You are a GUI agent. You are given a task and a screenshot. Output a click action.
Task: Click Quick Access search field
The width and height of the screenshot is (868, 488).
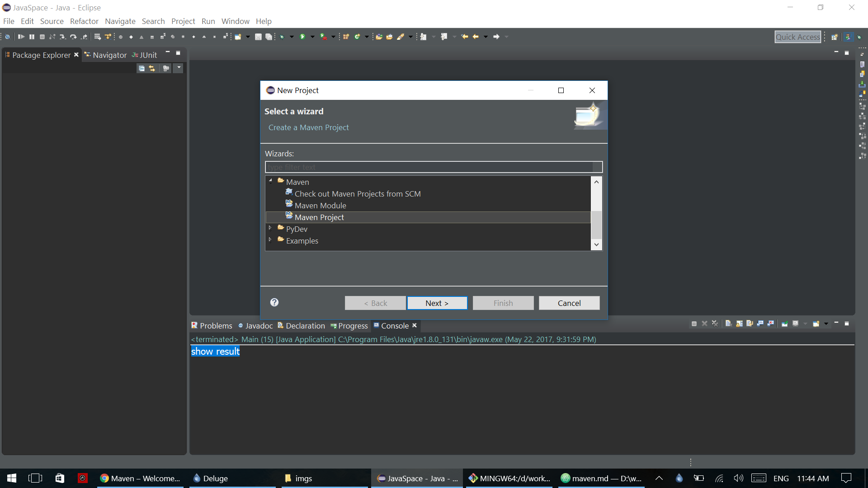click(x=798, y=37)
